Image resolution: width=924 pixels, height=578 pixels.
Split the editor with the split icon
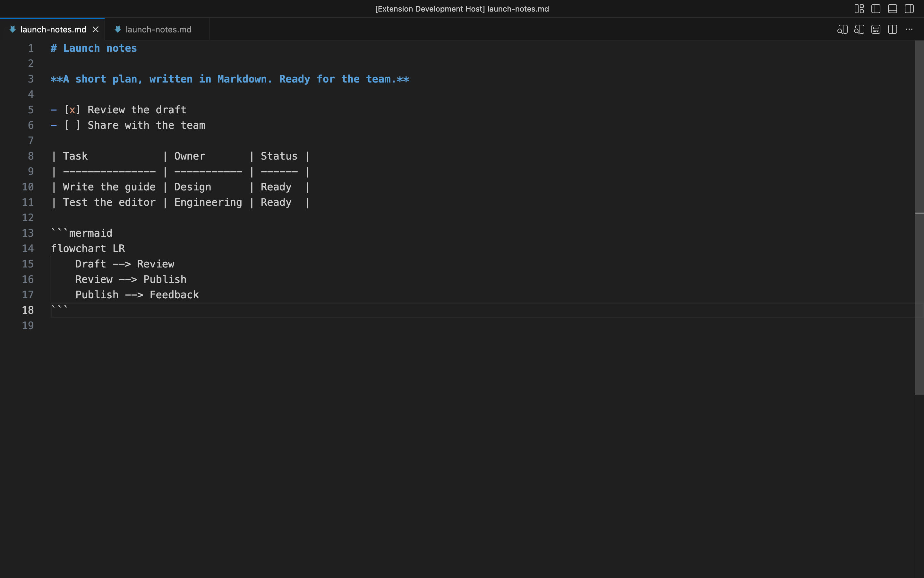point(892,30)
